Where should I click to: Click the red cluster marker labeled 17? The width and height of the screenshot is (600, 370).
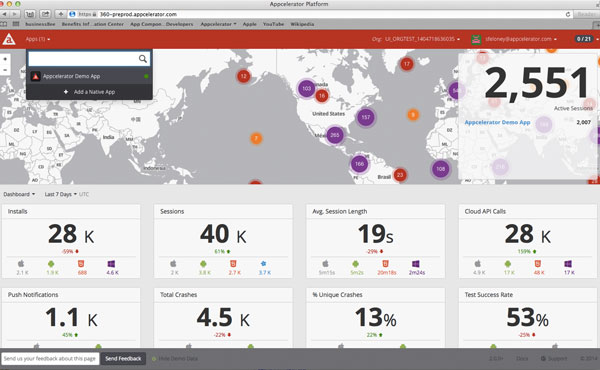point(406,64)
